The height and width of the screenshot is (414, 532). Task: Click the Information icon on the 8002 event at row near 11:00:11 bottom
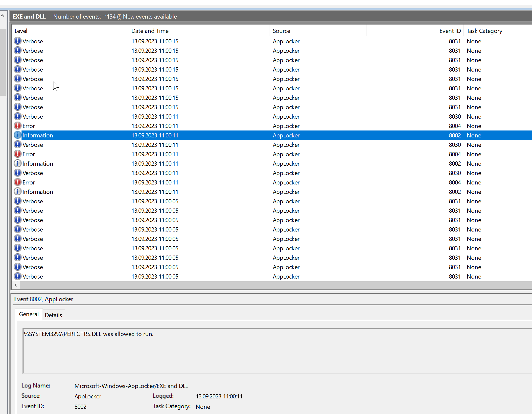point(17,192)
